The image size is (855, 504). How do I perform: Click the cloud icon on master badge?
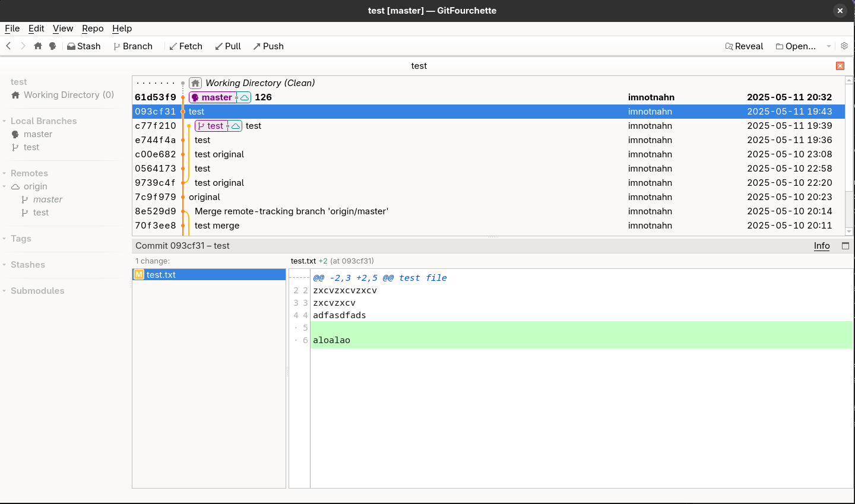coord(244,97)
